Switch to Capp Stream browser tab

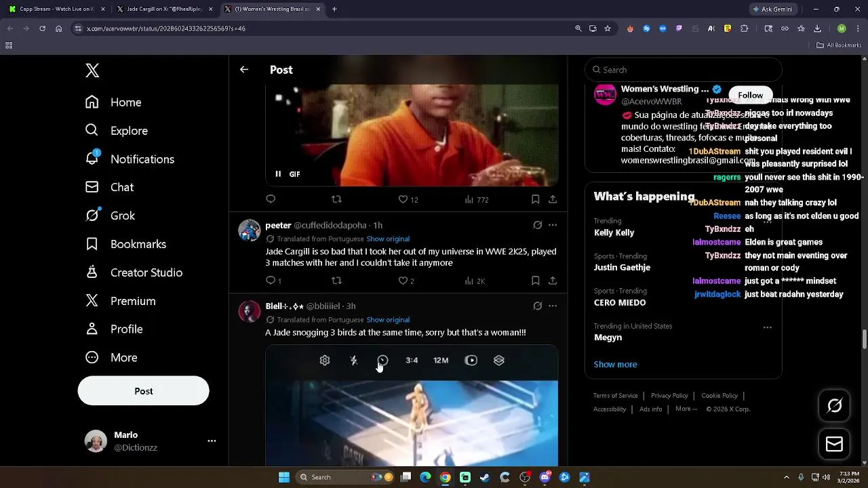[x=57, y=9]
